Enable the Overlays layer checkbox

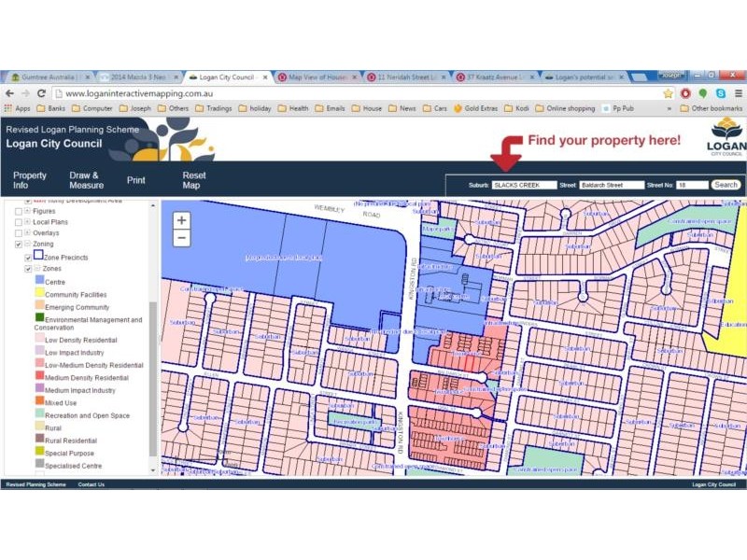pos(19,233)
